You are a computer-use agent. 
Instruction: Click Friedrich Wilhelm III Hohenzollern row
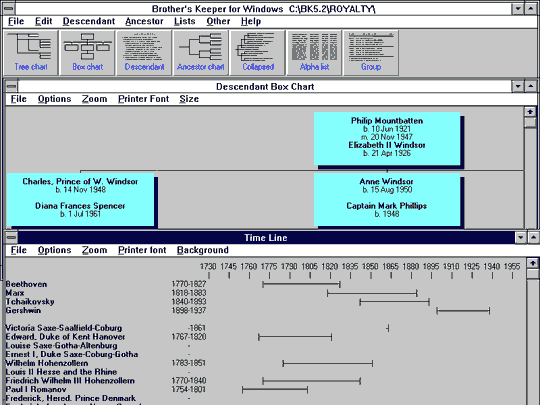70,381
